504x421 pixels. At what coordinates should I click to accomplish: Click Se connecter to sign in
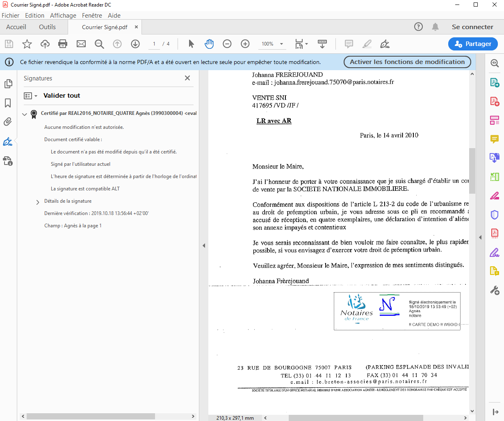472,27
